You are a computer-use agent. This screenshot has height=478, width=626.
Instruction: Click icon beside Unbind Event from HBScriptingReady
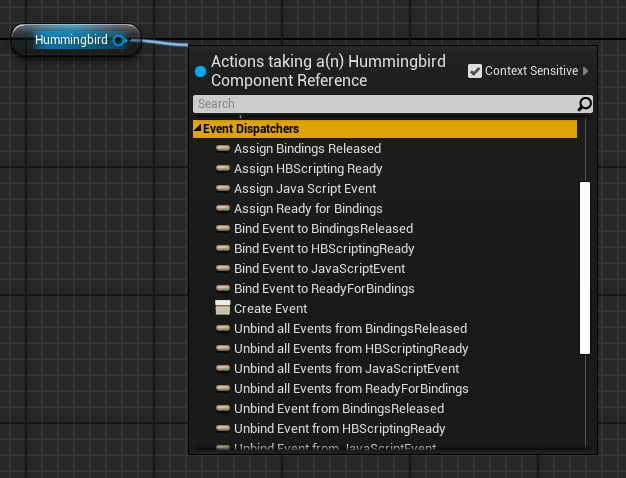pyautogui.click(x=223, y=428)
